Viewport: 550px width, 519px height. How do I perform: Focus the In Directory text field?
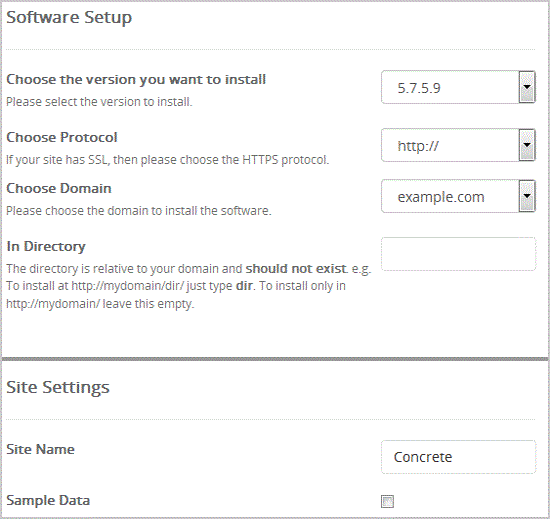tap(458, 254)
